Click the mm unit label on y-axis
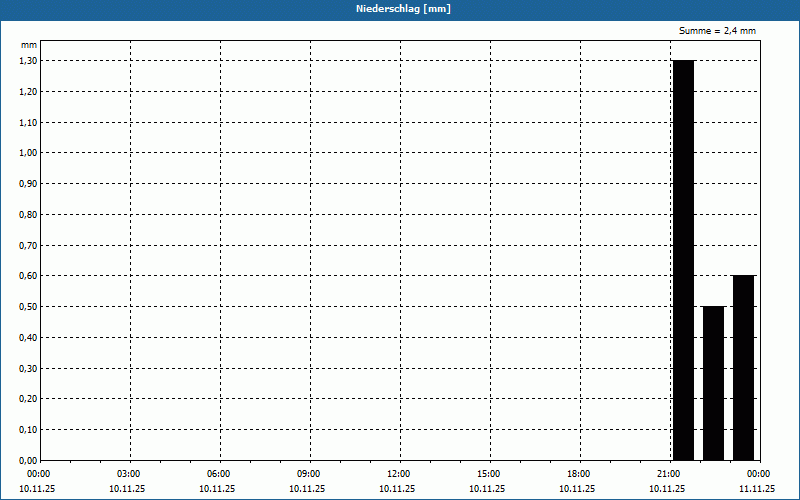This screenshot has width=800, height=500. coord(29,45)
